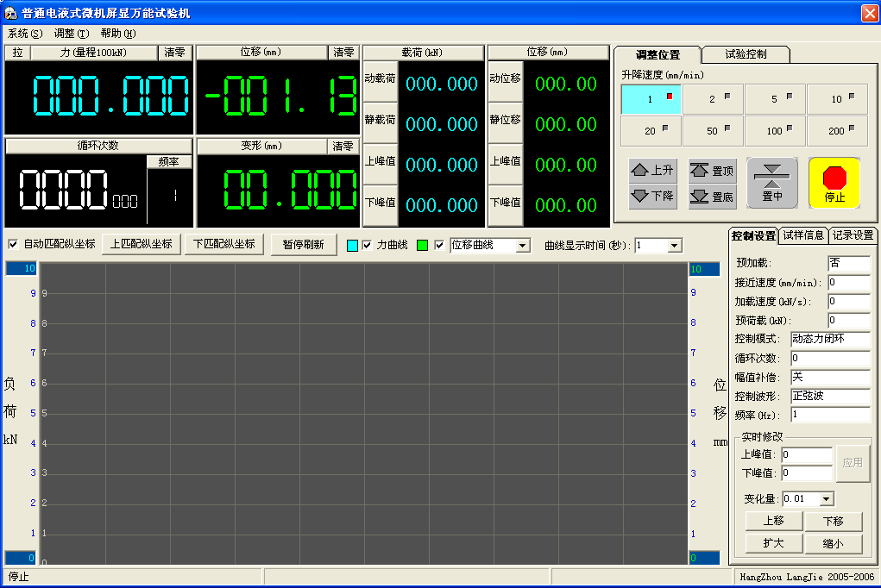This screenshot has width=881, height=588.
Task: Click the 暂停刷新 pause refresh button
Action: (304, 245)
